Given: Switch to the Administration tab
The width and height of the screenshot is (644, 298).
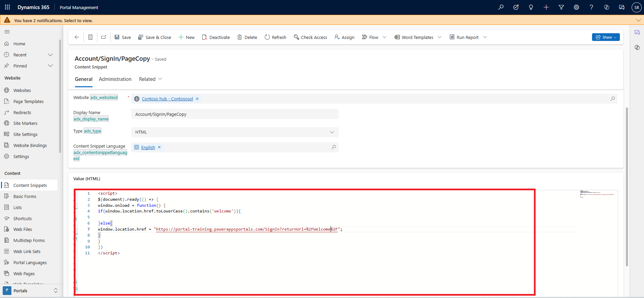Looking at the screenshot, I should 115,79.
